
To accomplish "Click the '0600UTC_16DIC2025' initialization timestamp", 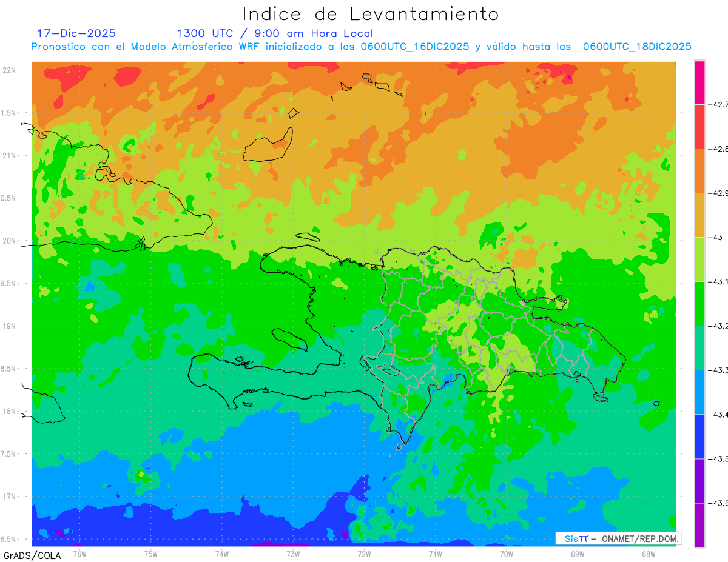I will [415, 47].
